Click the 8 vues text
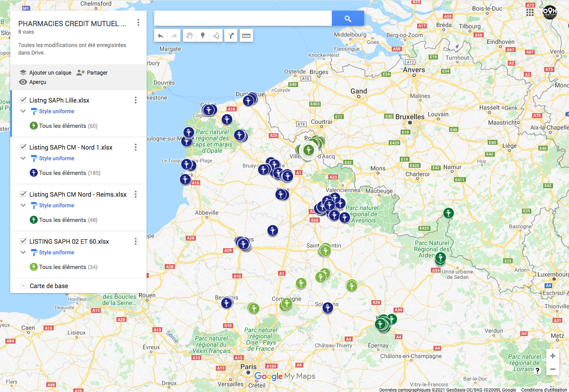This screenshot has width=569, height=392. tap(26, 32)
